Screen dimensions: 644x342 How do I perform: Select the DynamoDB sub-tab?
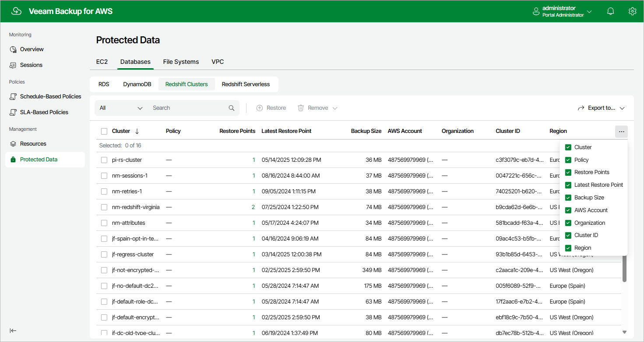137,84
